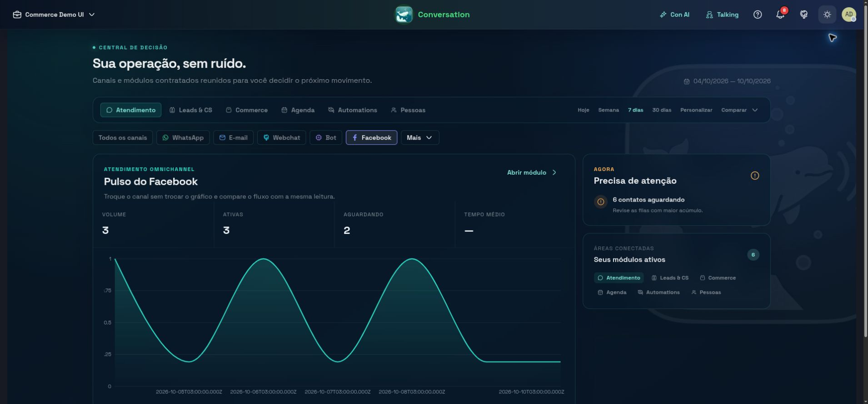Choose the Personalizar date range

tap(696, 110)
